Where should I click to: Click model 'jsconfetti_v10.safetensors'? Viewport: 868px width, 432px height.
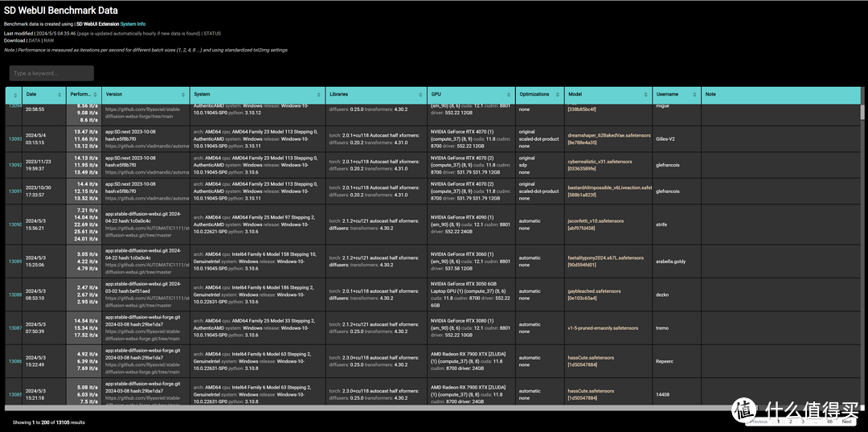(597, 220)
